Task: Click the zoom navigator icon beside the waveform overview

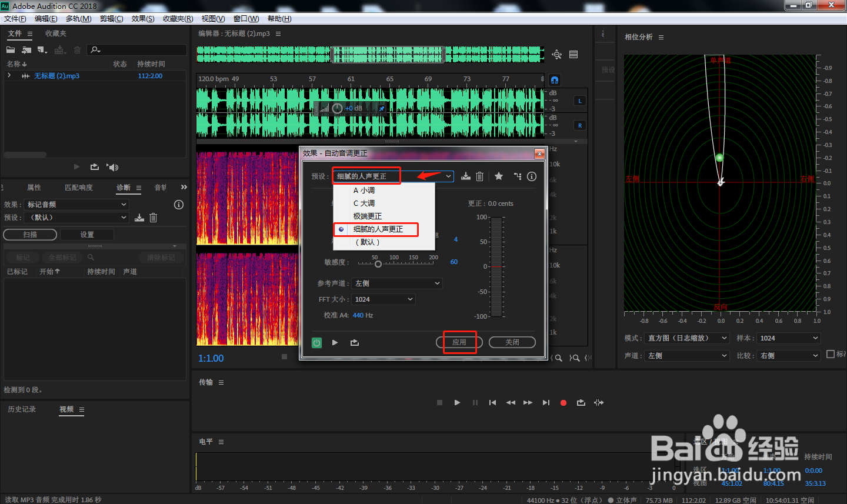Action: [556, 55]
